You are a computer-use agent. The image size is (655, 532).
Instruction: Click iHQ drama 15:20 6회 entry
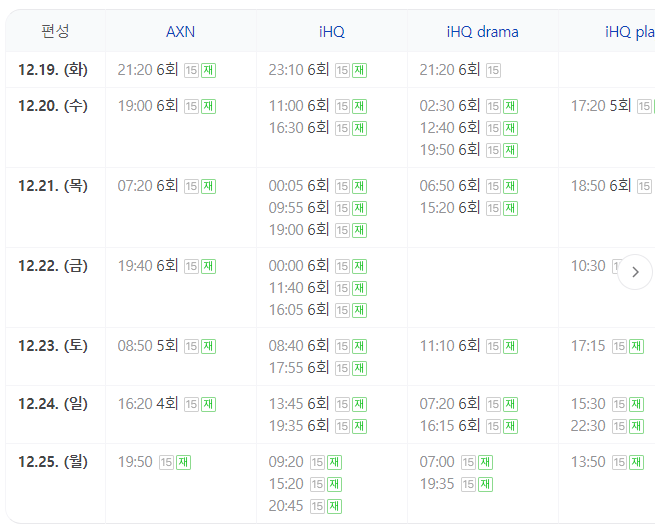[469, 208]
